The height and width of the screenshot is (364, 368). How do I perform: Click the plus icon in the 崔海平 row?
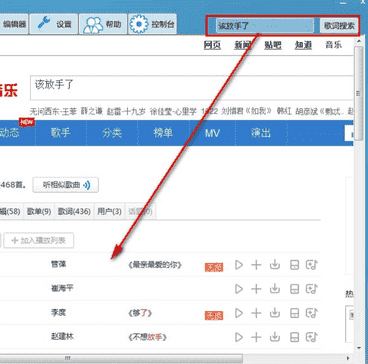pyautogui.click(x=256, y=289)
